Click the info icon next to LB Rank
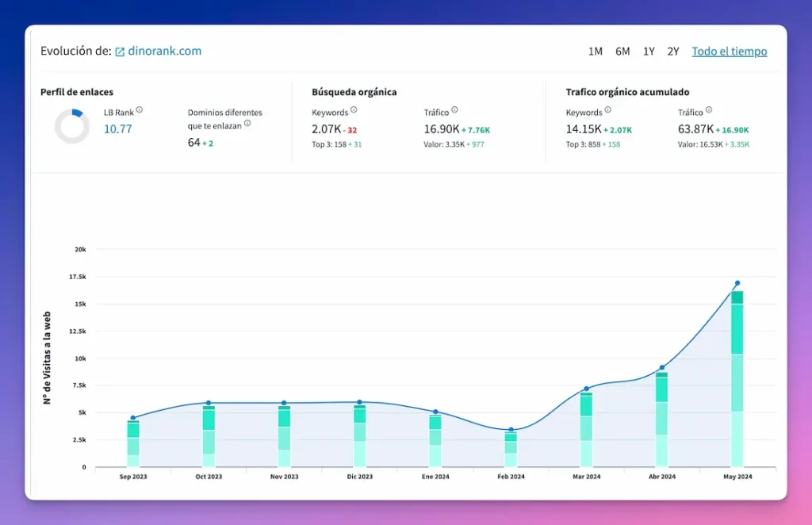 140,111
